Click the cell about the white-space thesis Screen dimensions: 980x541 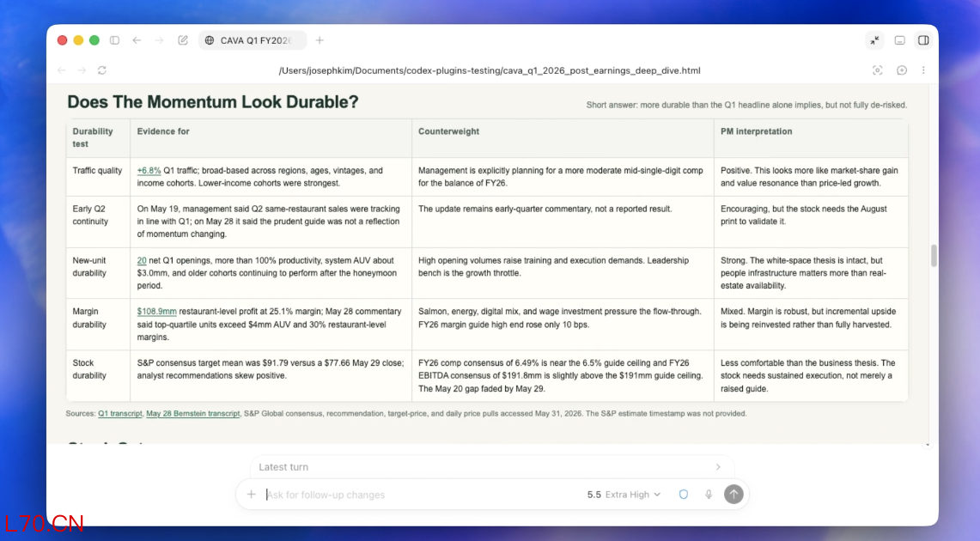point(811,273)
